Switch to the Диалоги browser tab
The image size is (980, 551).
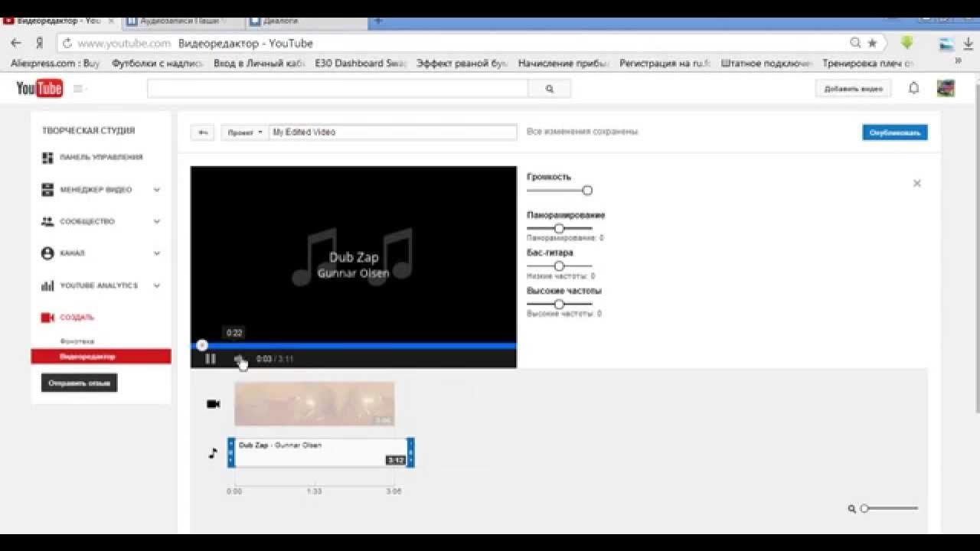click(306, 21)
